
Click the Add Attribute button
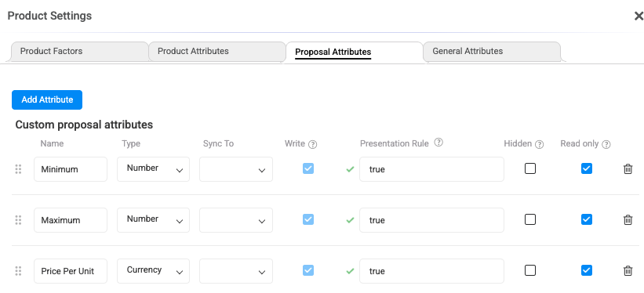click(x=47, y=99)
